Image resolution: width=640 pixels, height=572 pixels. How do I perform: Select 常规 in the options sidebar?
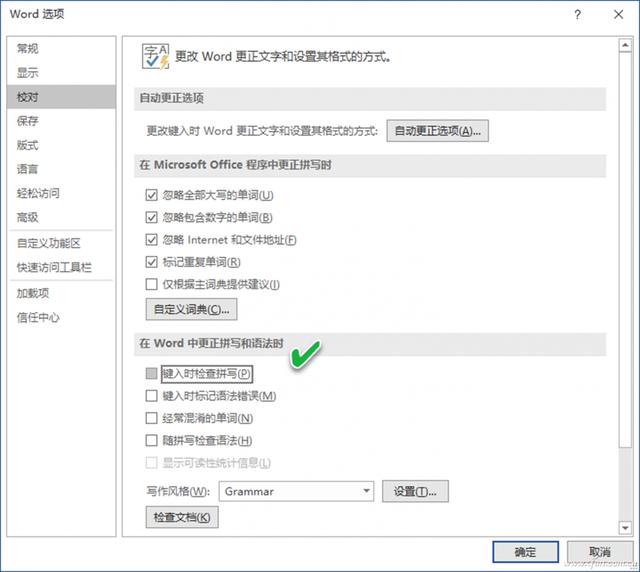point(61,49)
